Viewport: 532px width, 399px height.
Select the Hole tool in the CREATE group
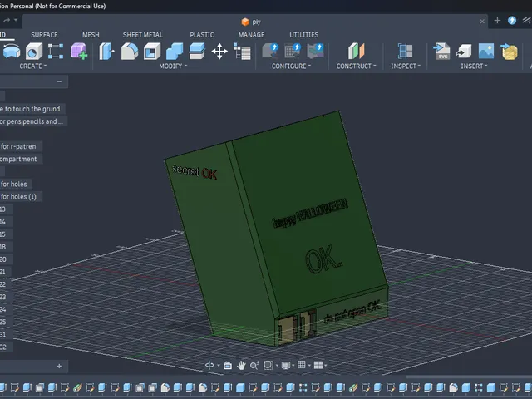coord(33,52)
